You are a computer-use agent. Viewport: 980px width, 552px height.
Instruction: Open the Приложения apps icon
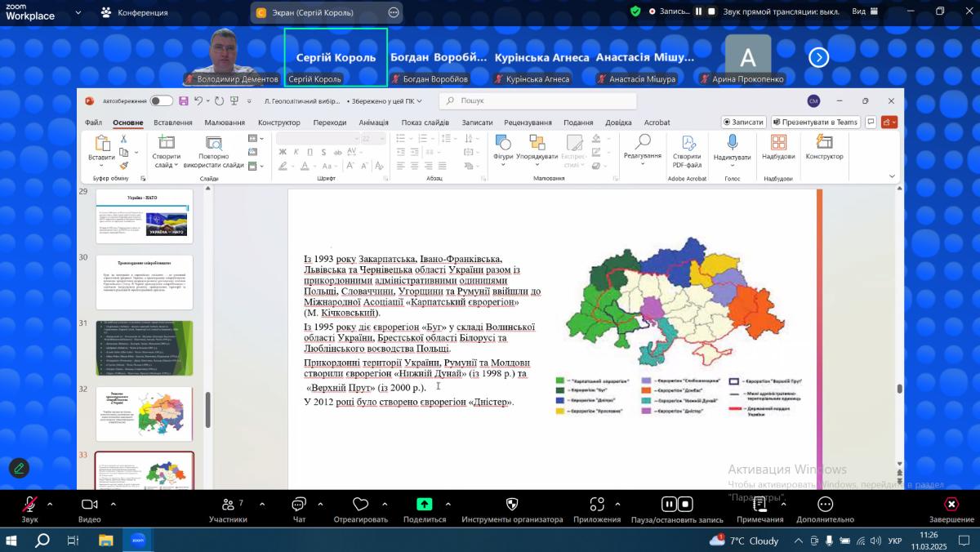[597, 505]
